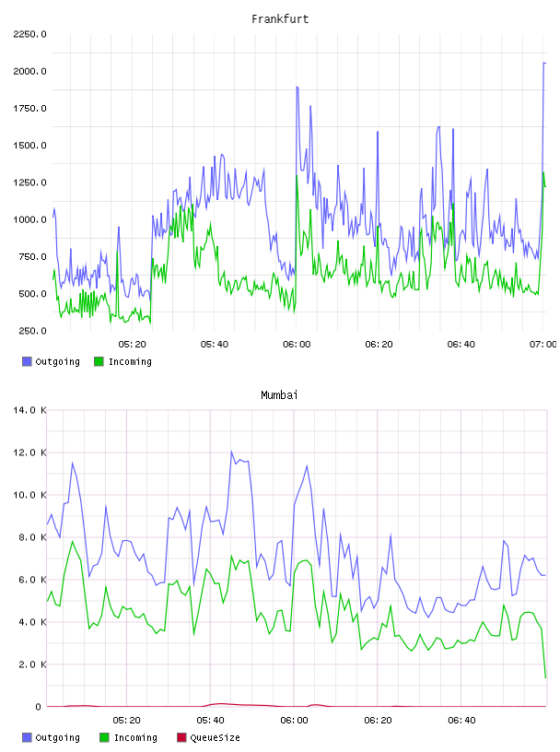Click the 06:00 time label on Mumbai chart
Viewport: 560px width, 752px height.
294,721
